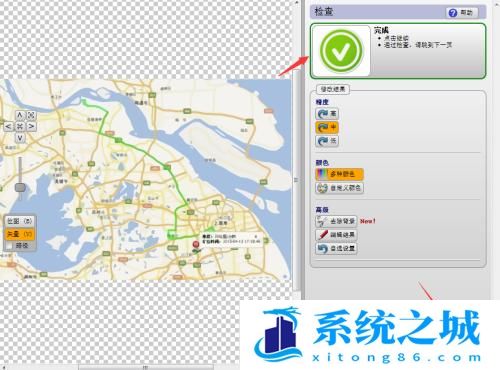Pan the preview left with arrow button
This screenshot has width=500, height=370.
(9, 126)
